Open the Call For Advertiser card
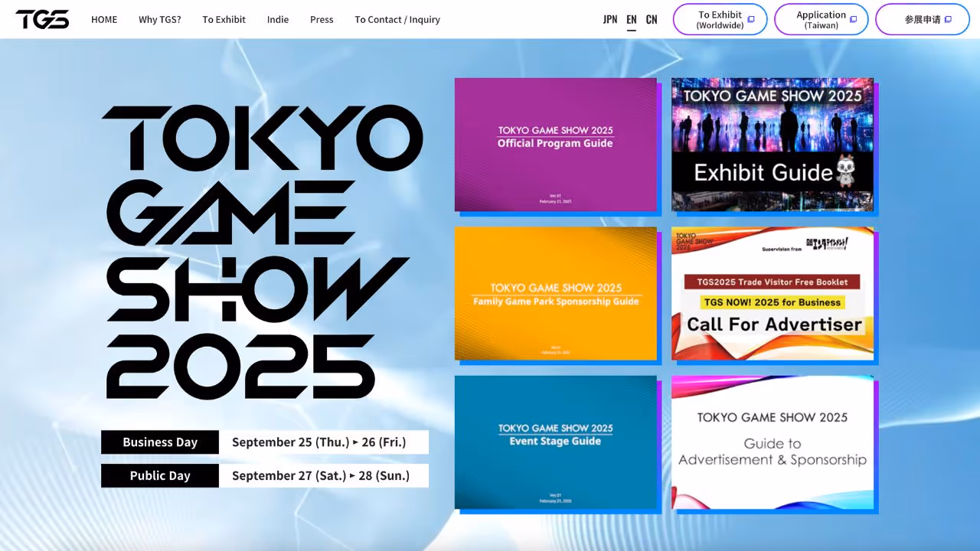 [x=773, y=293]
